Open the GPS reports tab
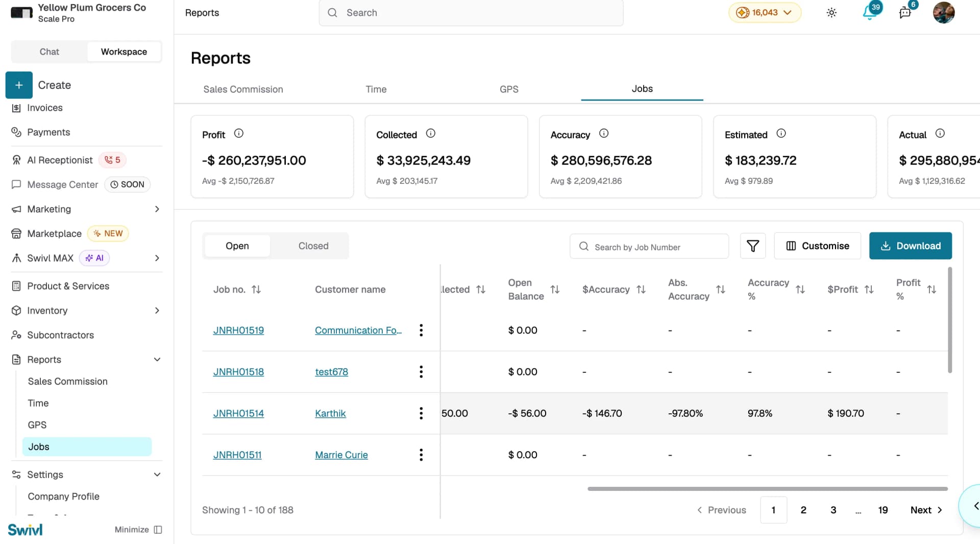980x544 pixels. pos(509,89)
